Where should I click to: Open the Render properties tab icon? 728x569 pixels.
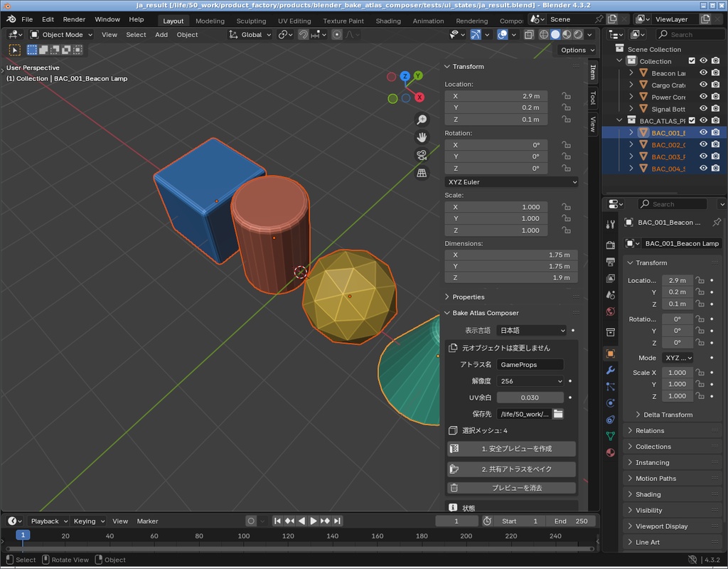pyautogui.click(x=611, y=245)
